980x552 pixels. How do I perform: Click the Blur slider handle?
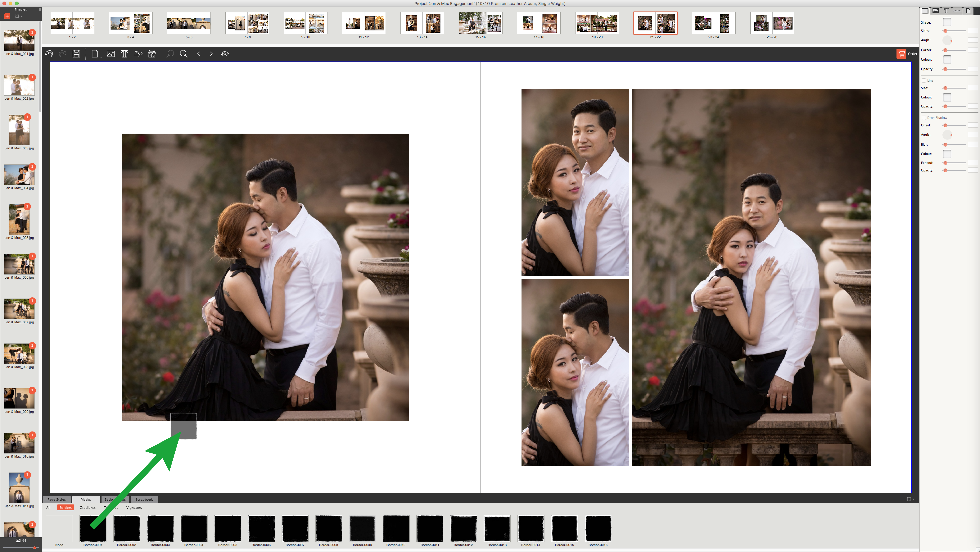(x=945, y=145)
